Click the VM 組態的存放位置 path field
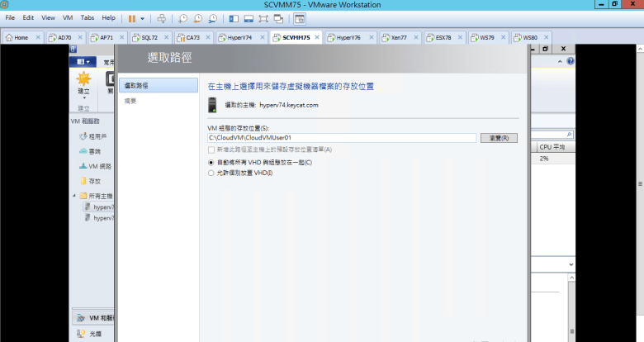 pyautogui.click(x=341, y=137)
